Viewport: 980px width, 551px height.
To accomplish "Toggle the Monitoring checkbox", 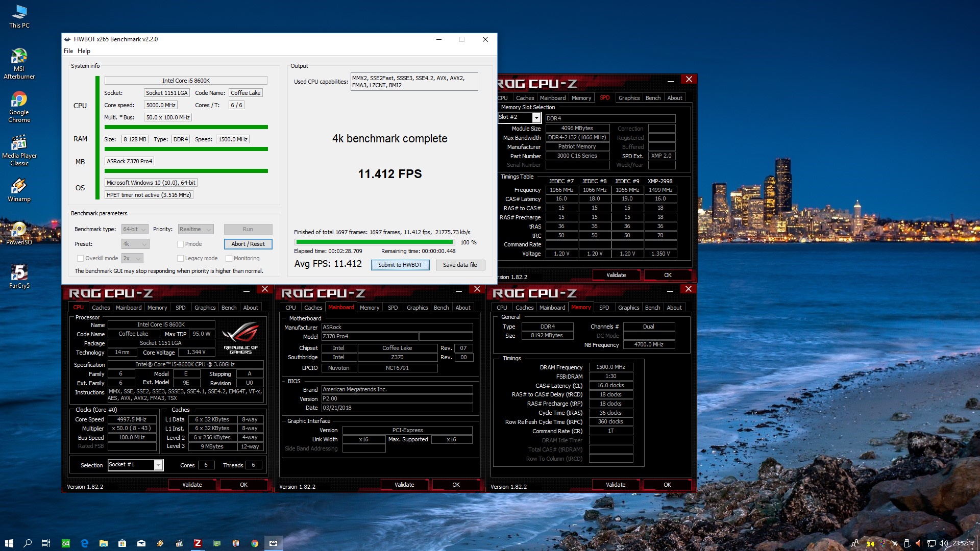I will (x=229, y=258).
